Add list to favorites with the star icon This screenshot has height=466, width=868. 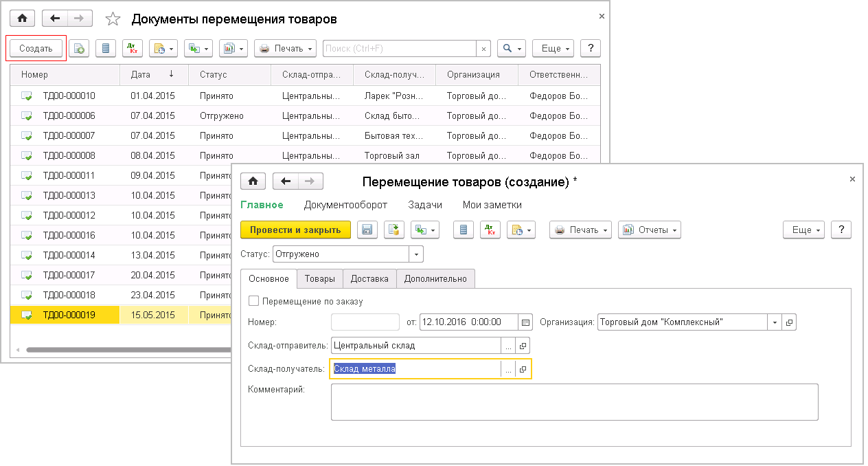[x=113, y=19]
